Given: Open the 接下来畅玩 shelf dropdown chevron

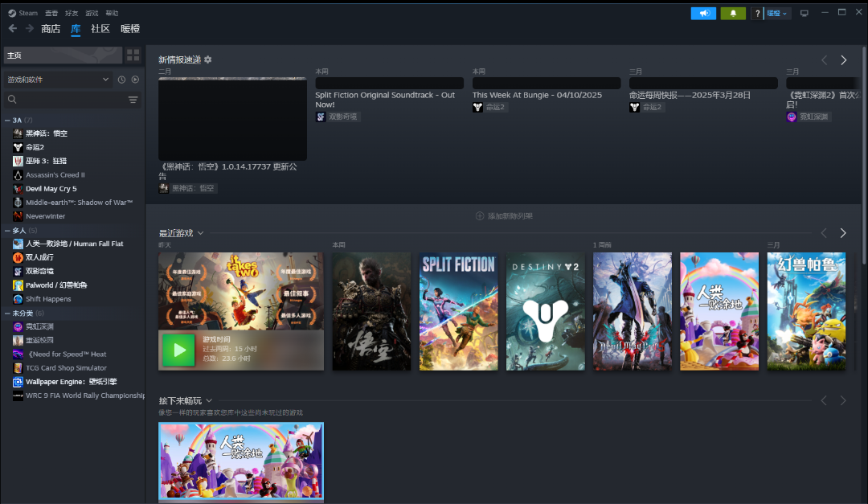Looking at the screenshot, I should coord(209,400).
